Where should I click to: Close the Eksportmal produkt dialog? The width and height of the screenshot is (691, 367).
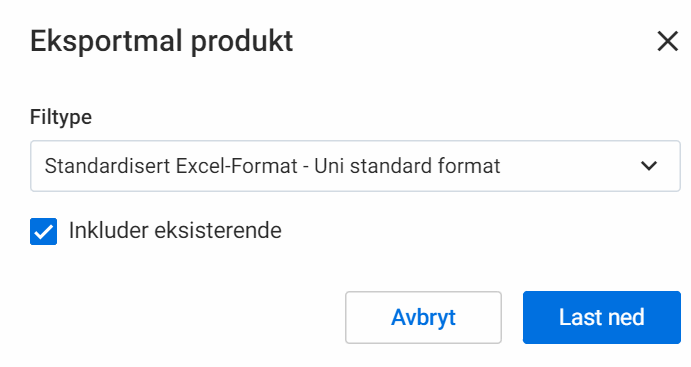pyautogui.click(x=667, y=41)
